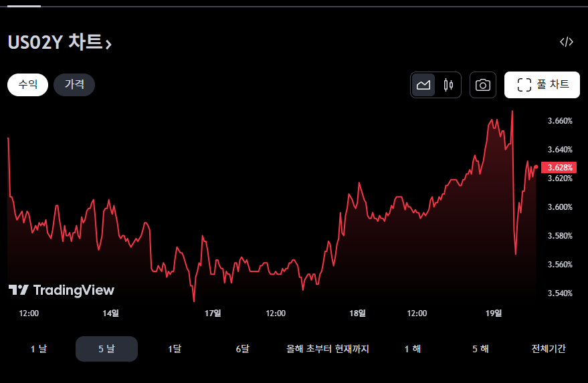Select the 5 날 time range
588x383 pixels.
pos(106,349)
